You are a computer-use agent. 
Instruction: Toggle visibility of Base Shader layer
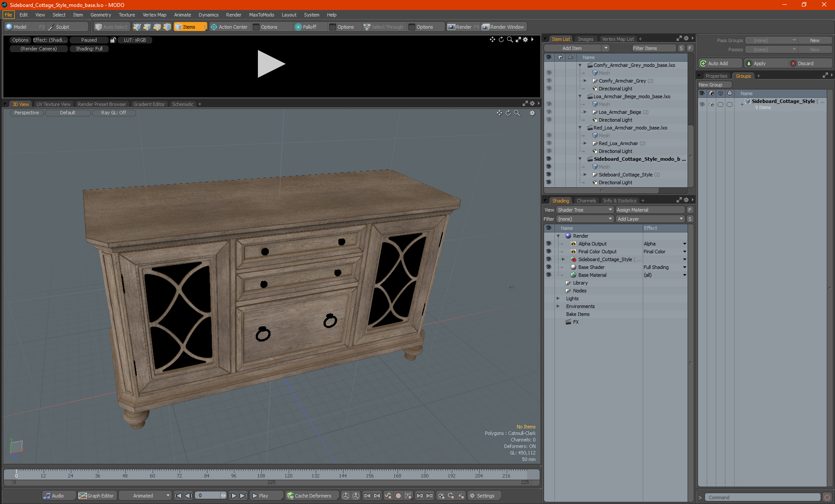548,267
